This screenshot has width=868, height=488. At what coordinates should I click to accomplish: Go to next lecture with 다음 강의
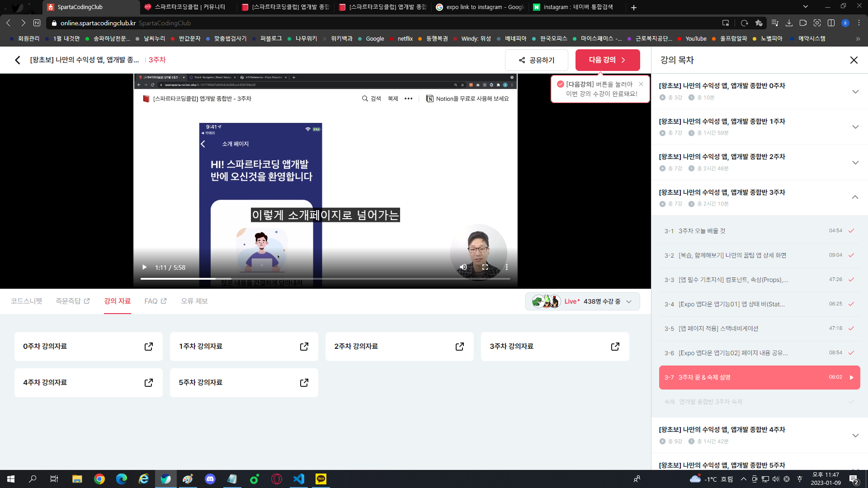point(608,60)
